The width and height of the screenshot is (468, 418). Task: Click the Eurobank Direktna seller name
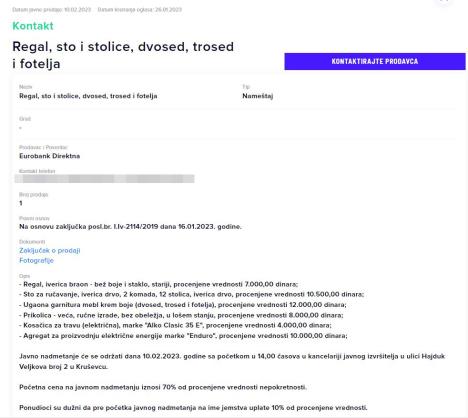coord(50,156)
